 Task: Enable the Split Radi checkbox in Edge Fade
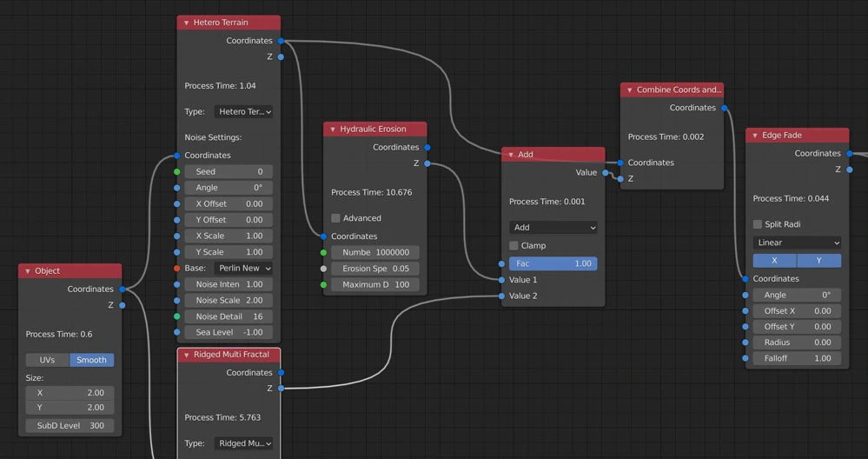(758, 224)
